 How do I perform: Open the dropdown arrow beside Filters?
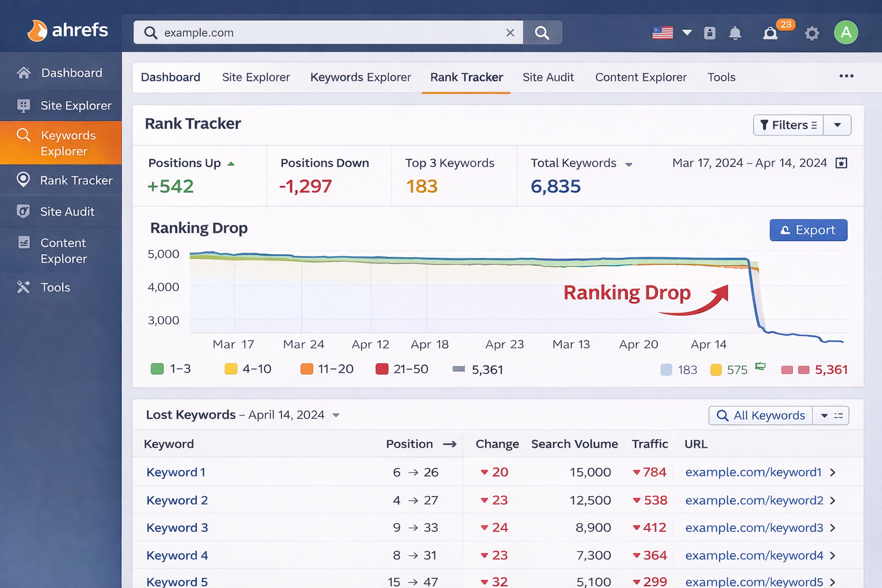pyautogui.click(x=837, y=125)
